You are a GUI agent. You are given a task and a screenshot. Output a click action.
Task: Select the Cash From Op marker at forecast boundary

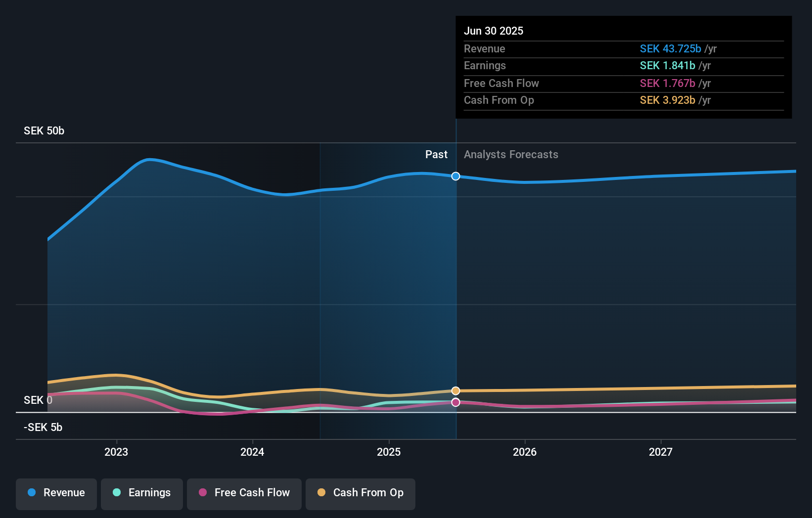tap(455, 390)
